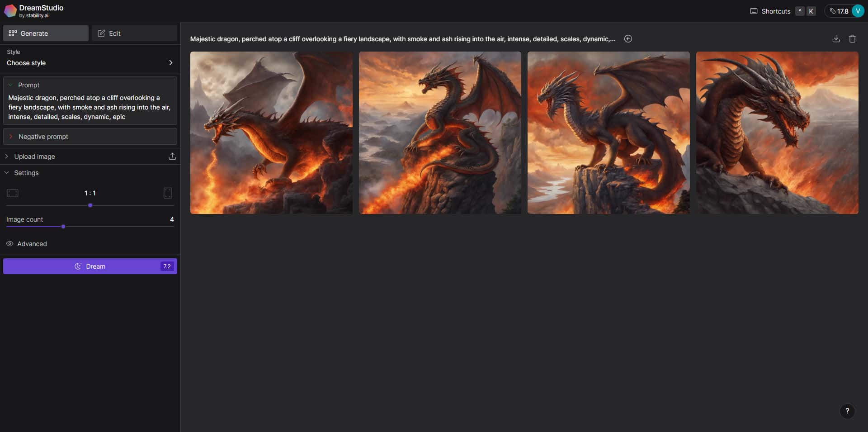
Task: Open the Generate tab
Action: 46,33
